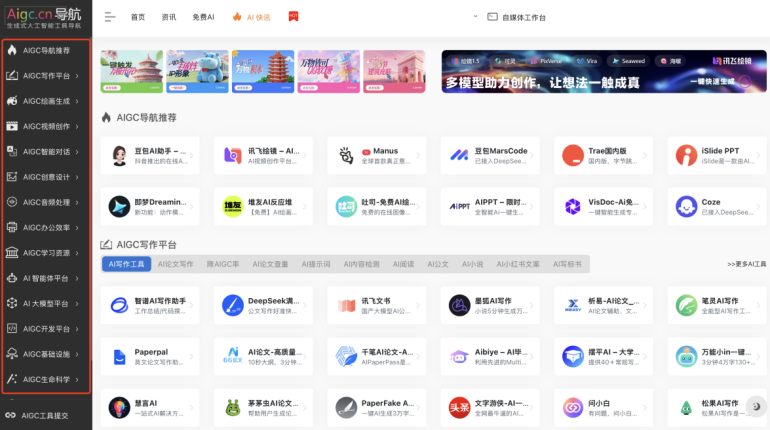The image size is (770, 430).
Task: Open the VisDoc card
Action: (x=604, y=207)
